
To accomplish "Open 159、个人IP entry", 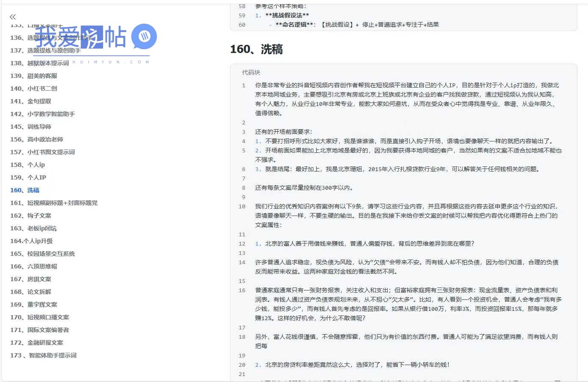I will pos(28,177).
